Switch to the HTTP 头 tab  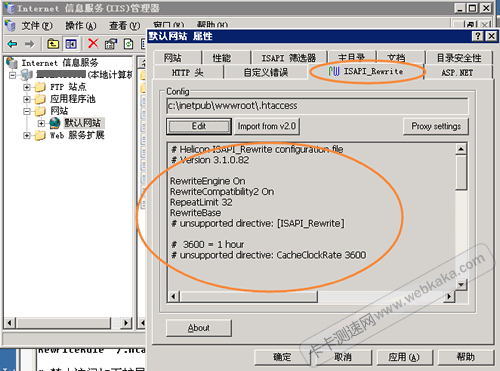click(188, 72)
